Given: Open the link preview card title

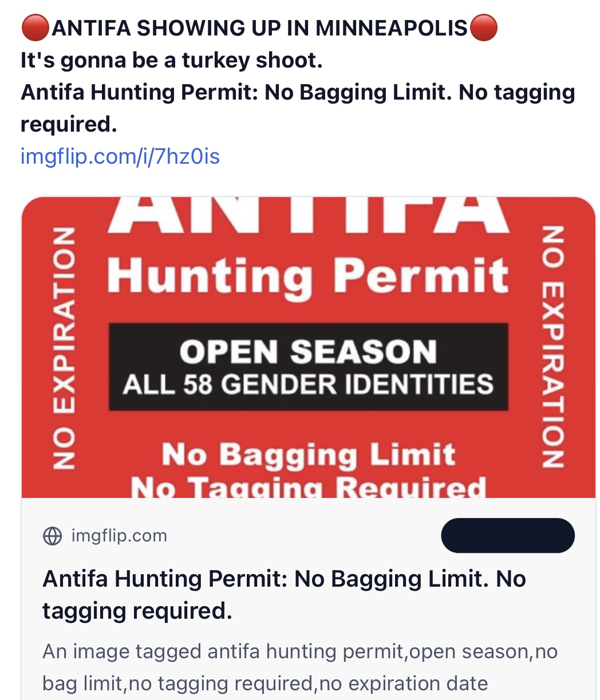Looking at the screenshot, I should (x=284, y=595).
